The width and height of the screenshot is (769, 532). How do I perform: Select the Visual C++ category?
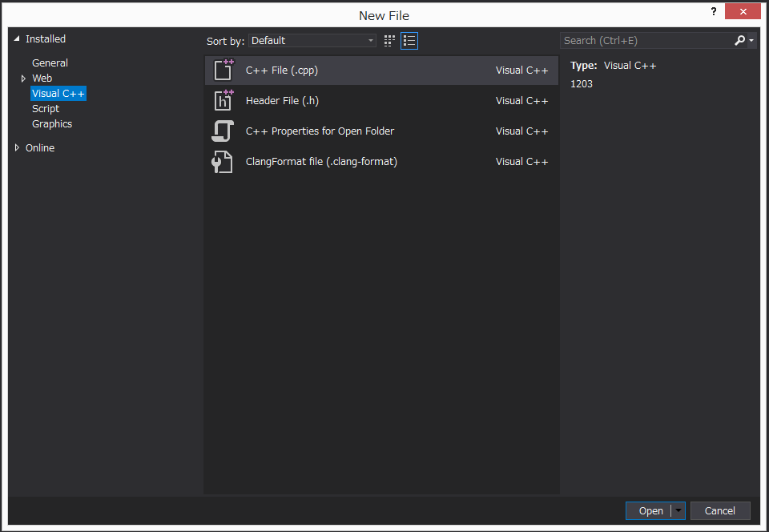[58, 93]
